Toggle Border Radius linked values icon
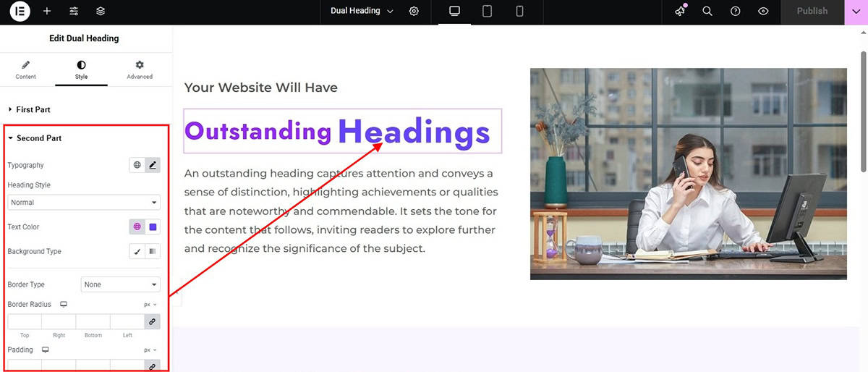 tap(152, 321)
